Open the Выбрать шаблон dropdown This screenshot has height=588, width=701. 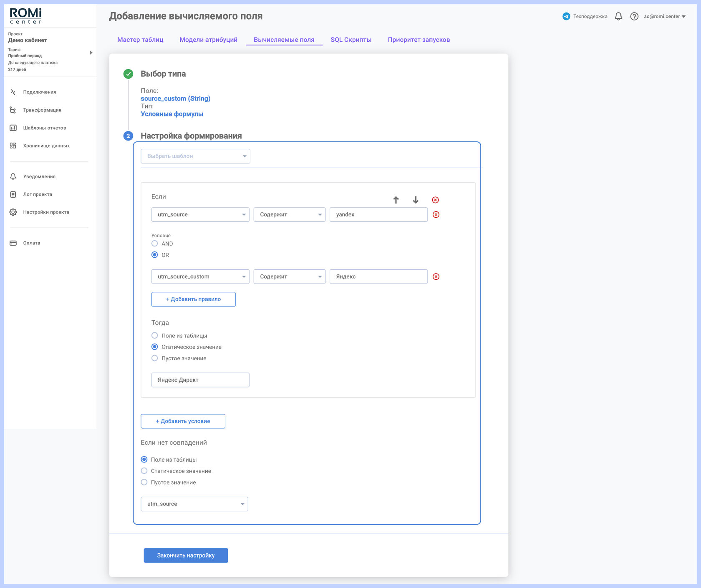pos(196,156)
